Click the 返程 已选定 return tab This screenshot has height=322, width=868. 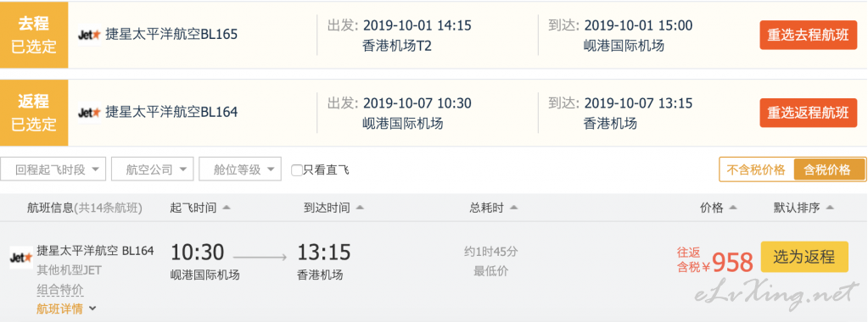[x=34, y=113]
